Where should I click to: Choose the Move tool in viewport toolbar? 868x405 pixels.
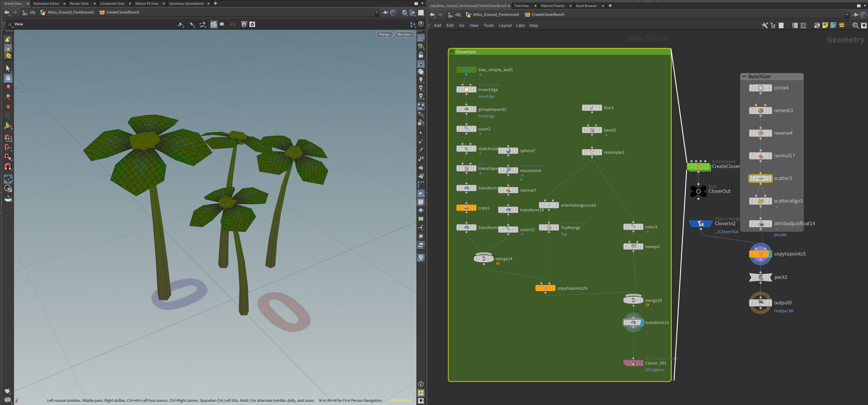8,88
